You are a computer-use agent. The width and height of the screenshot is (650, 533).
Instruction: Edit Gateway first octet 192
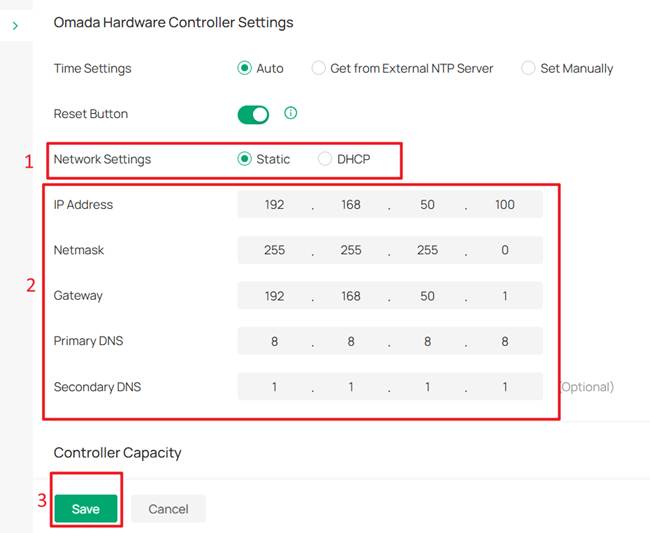click(274, 296)
